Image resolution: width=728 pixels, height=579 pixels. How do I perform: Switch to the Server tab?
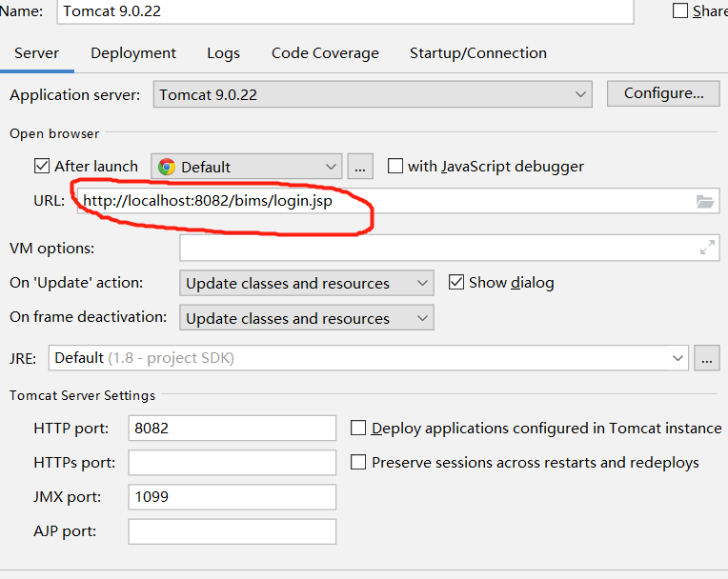(x=36, y=53)
